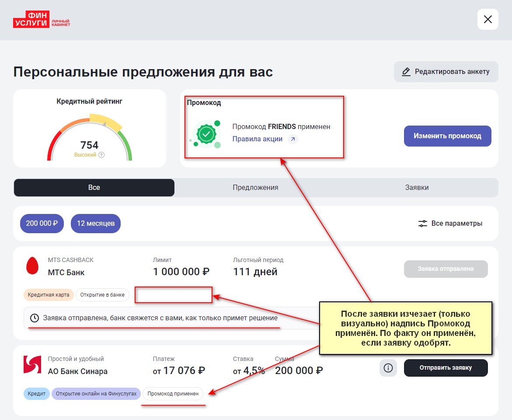Click the Персональные предложения для вас heading
The height and width of the screenshot is (420, 512).
coord(143,72)
